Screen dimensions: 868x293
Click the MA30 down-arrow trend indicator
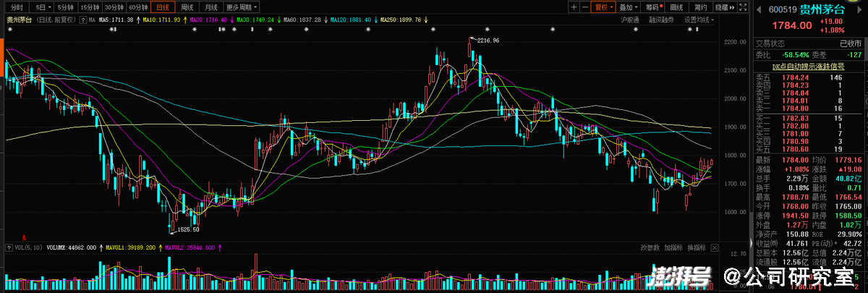(279, 20)
